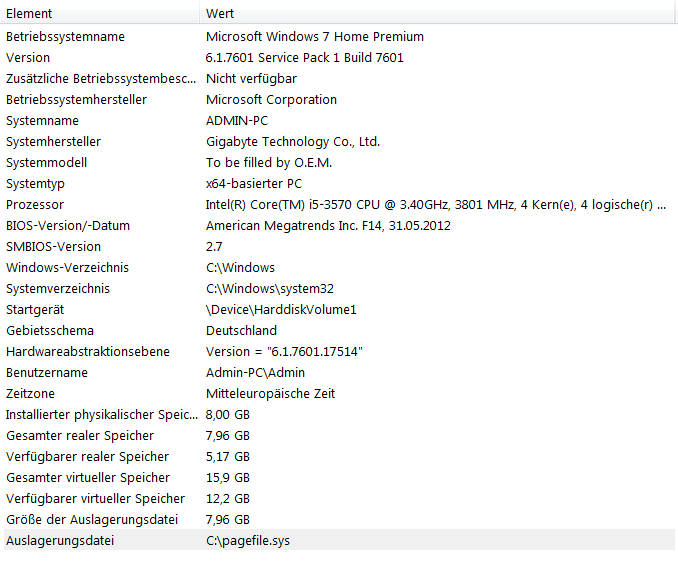Click the Wert column header
Screen dimensions: 678x577
[x=437, y=14]
